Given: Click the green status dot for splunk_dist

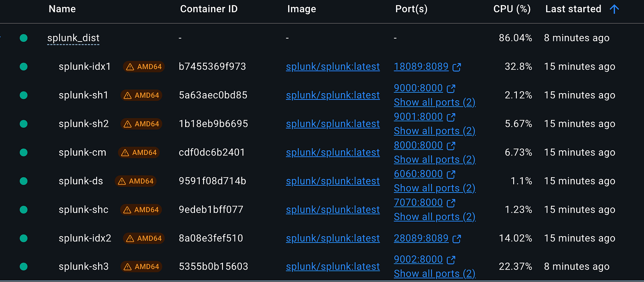Looking at the screenshot, I should pyautogui.click(x=24, y=38).
